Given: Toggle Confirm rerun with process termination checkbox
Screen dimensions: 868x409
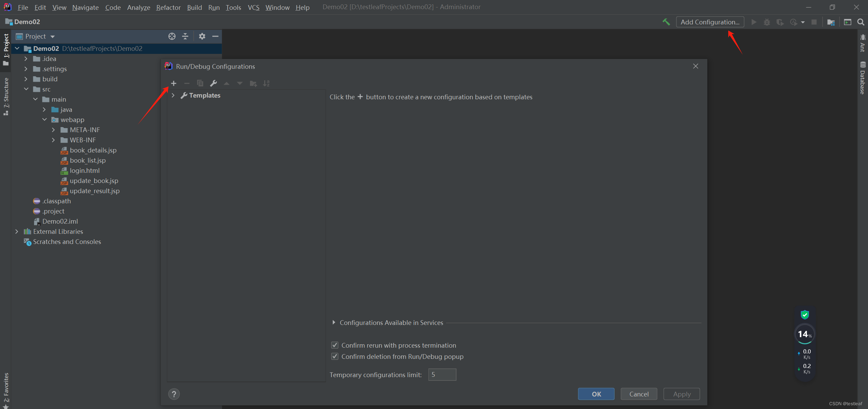Looking at the screenshot, I should click(x=335, y=345).
